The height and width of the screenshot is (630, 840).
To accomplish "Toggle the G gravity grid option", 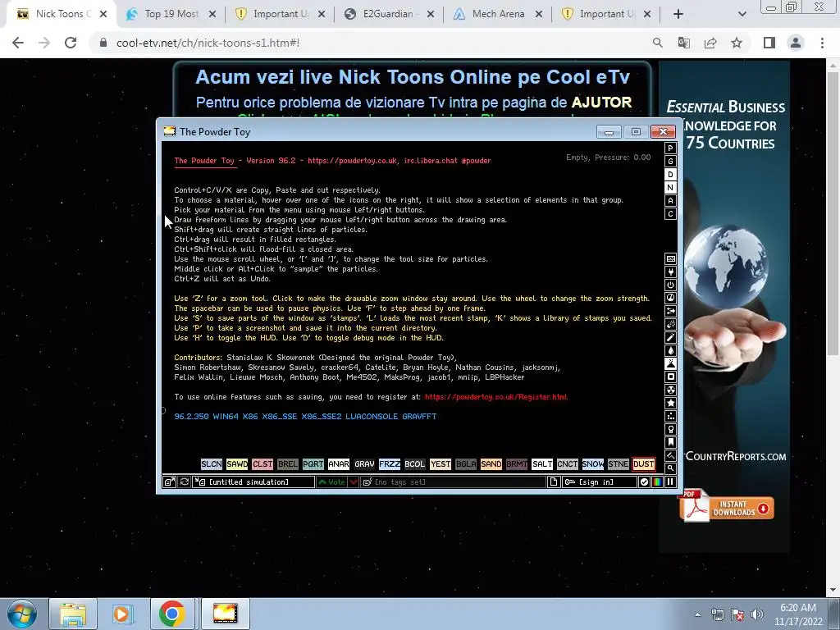I will click(670, 162).
